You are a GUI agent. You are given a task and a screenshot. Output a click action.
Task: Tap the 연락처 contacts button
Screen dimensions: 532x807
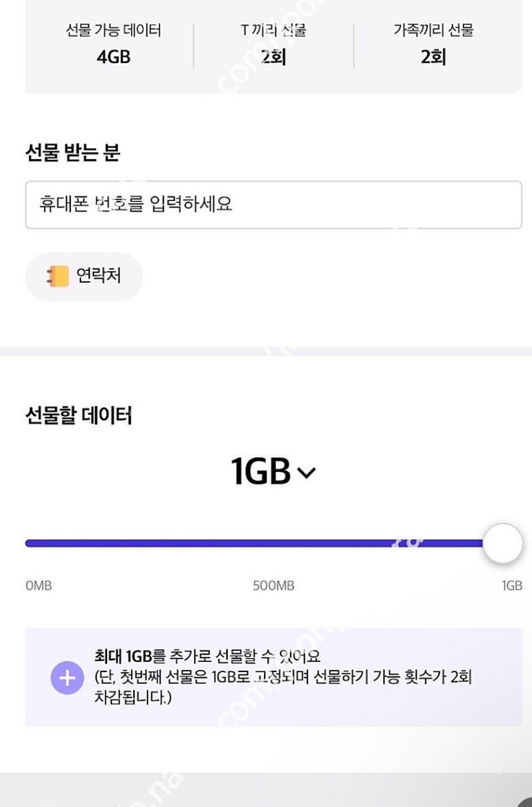point(84,276)
